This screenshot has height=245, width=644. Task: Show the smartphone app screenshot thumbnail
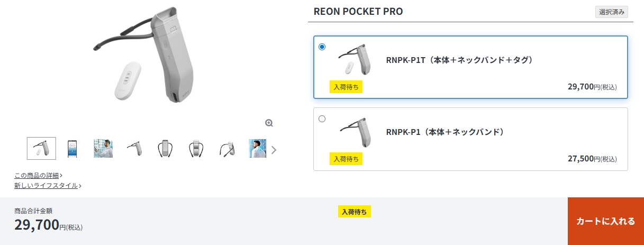tap(72, 149)
